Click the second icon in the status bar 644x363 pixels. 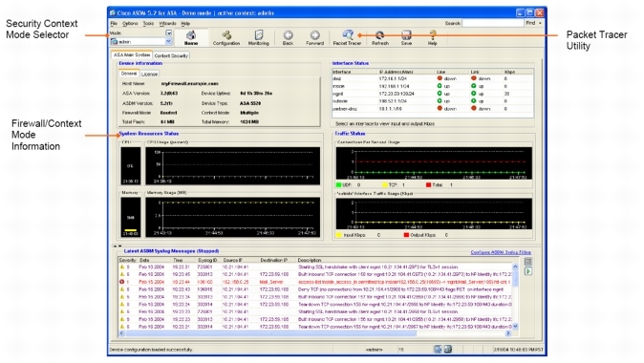448,349
